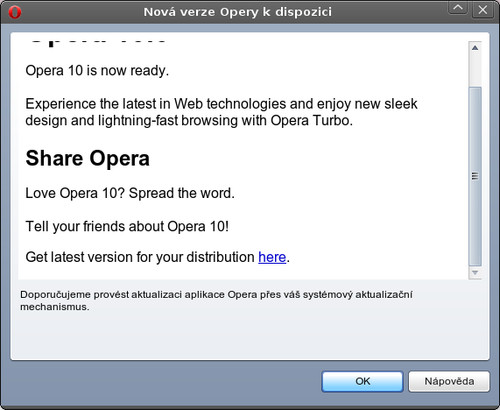The image size is (500, 410).
Task: Click the 'Experience the latest in Web technologies' paragraph
Action: (221, 112)
